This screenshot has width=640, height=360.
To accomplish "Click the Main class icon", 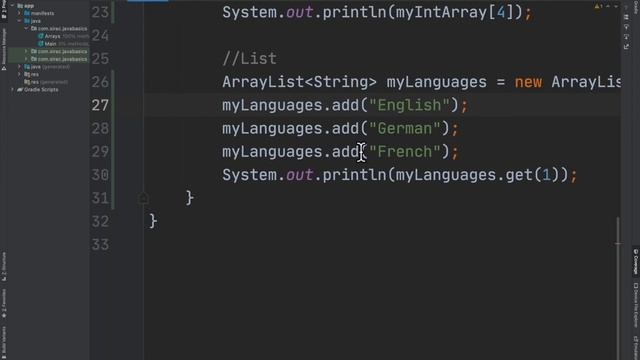I will coord(41,44).
